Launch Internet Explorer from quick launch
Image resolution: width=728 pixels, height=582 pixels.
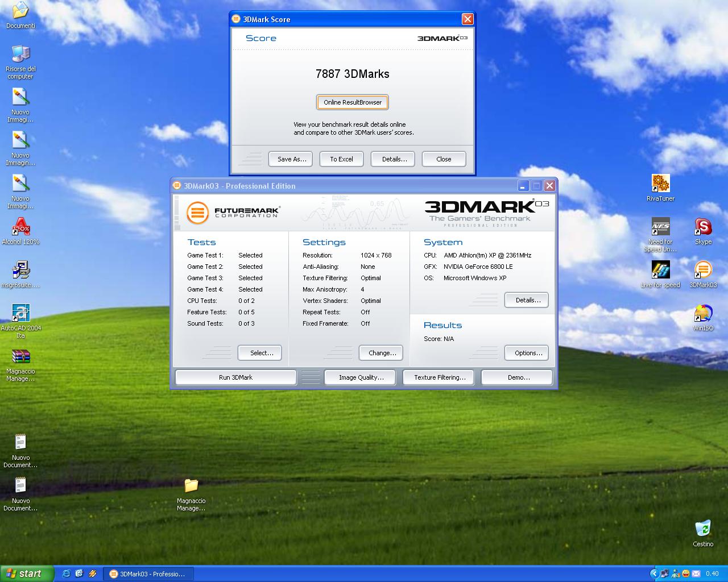pos(66,573)
